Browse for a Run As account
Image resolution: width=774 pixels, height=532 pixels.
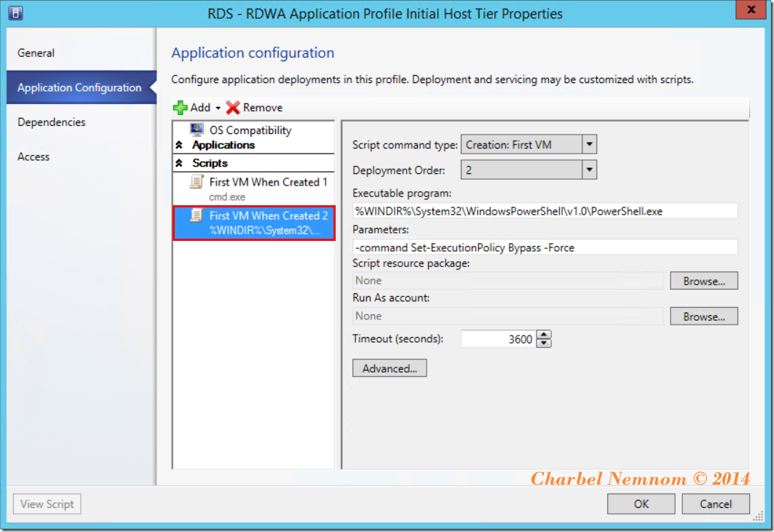pyautogui.click(x=704, y=317)
